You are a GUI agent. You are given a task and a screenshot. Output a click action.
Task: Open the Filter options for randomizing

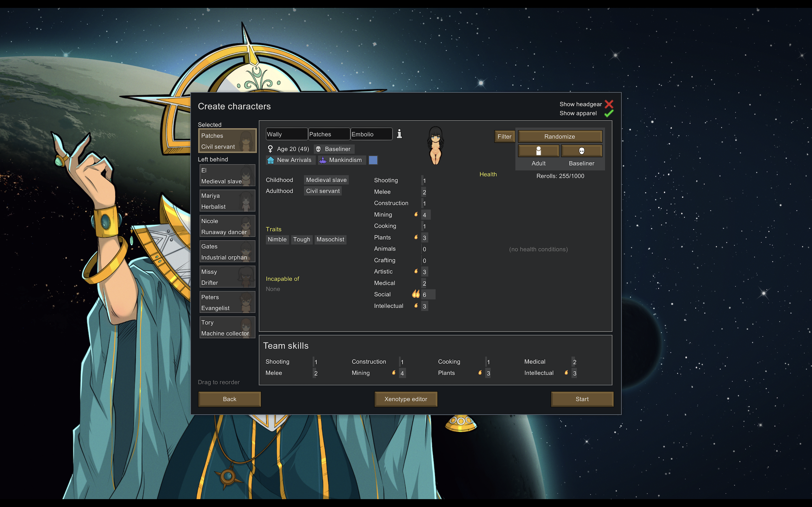tap(504, 136)
